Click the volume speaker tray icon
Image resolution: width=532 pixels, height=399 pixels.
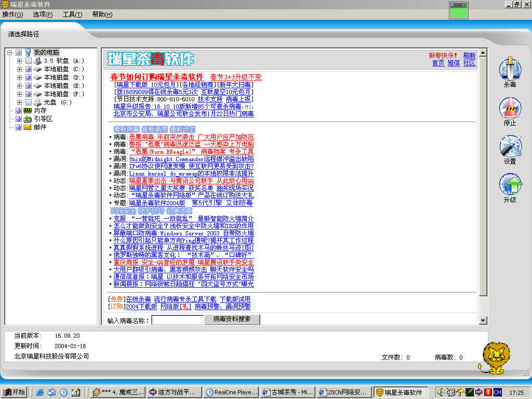pyautogui.click(x=440, y=392)
